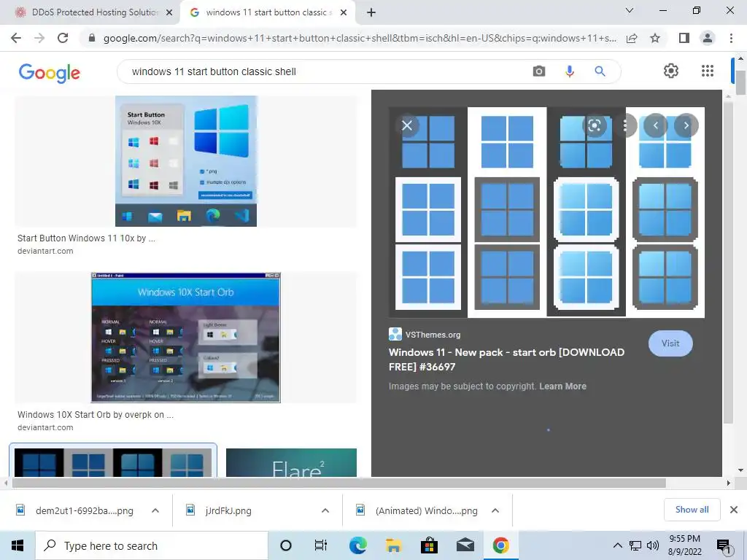The width and height of the screenshot is (747, 560).
Task: Show previous image in preview
Action: point(656,125)
